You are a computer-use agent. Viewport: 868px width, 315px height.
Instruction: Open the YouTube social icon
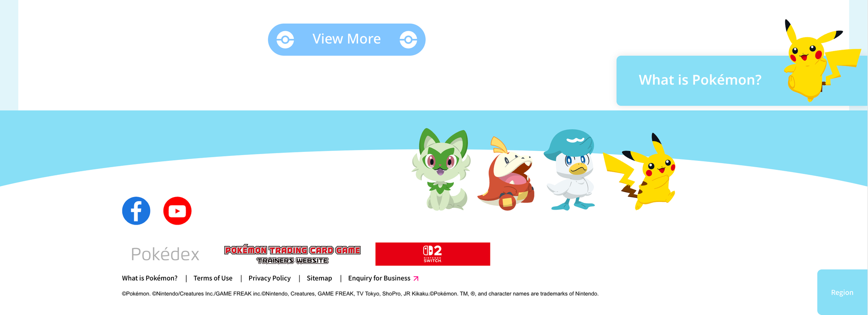[177, 211]
